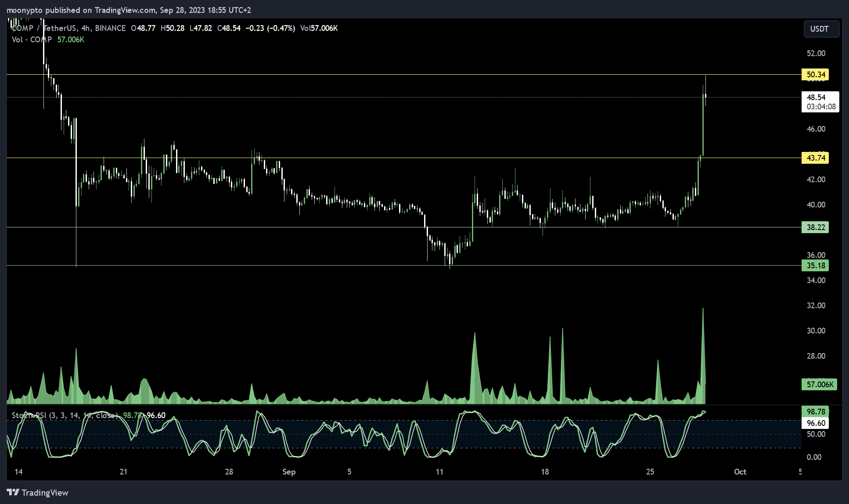Click the Sep label on time axis
This screenshot has width=849, height=504.
pyautogui.click(x=289, y=472)
